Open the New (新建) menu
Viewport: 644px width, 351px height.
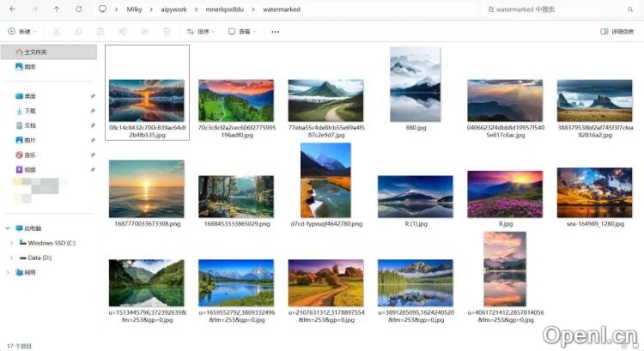point(21,32)
